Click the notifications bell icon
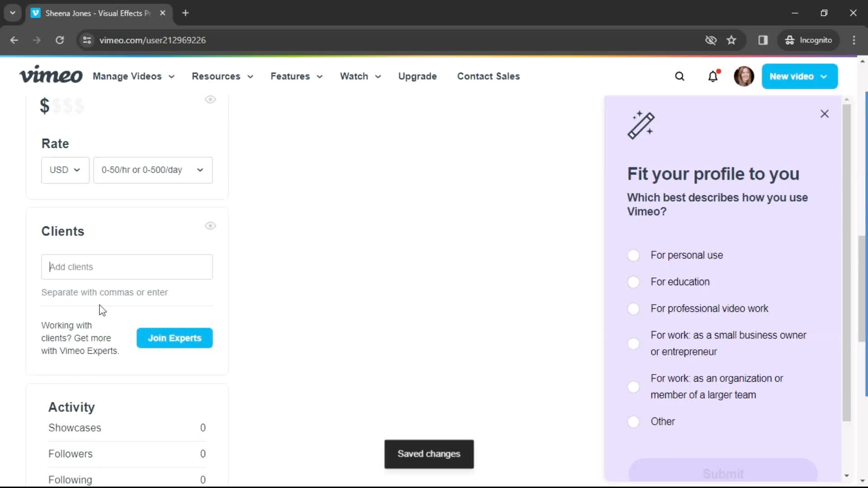 coord(714,76)
